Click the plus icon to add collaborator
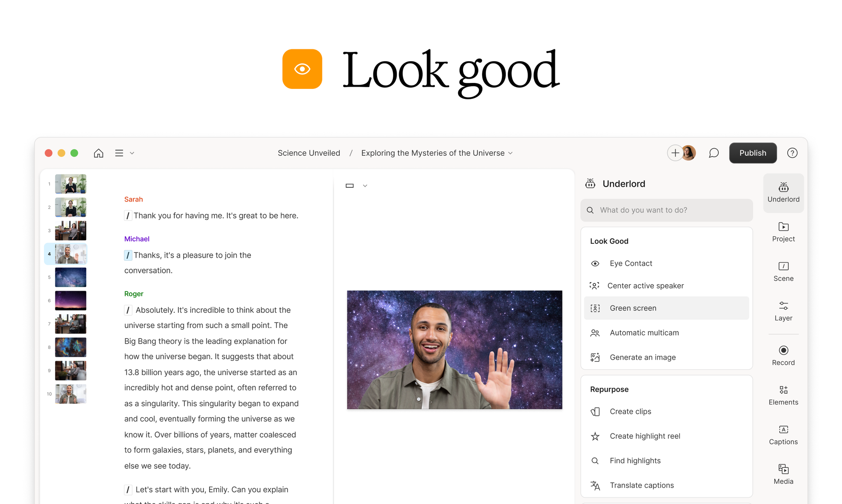 (675, 153)
